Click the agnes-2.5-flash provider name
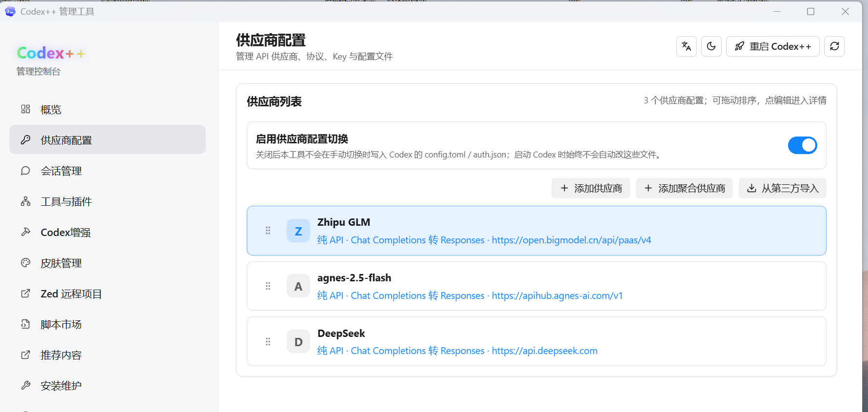The image size is (868, 412). [x=355, y=278]
